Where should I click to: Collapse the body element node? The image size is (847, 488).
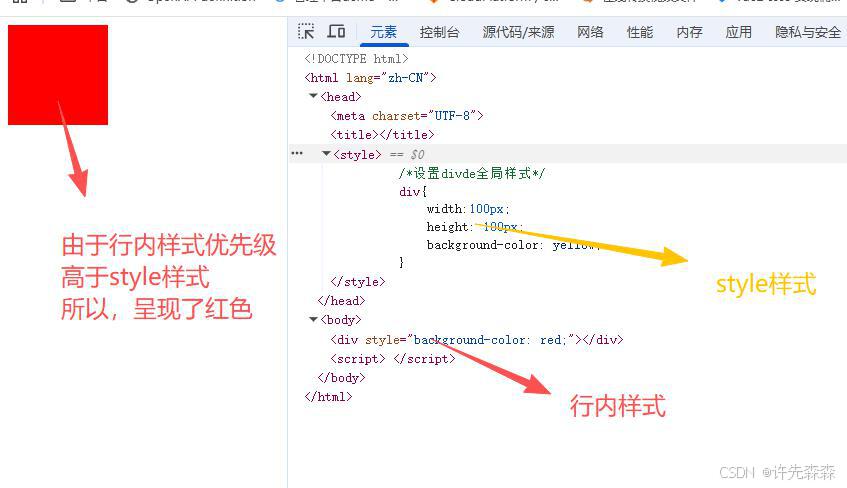313,319
